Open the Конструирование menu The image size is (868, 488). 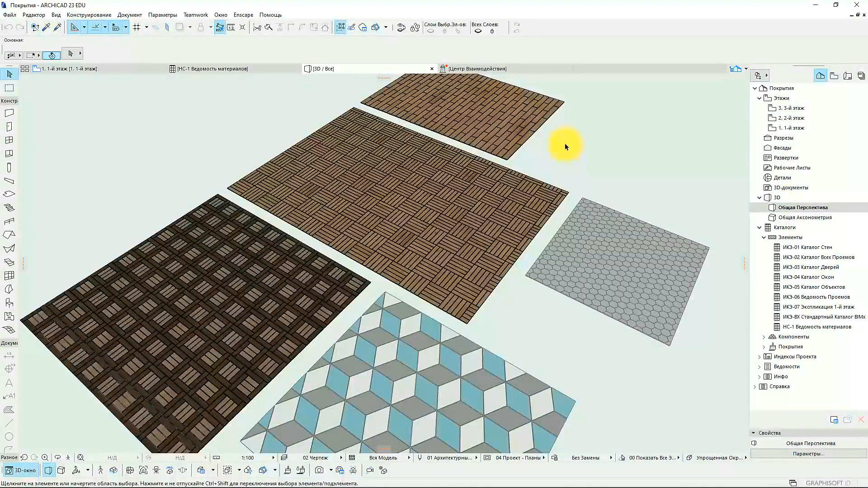[89, 15]
